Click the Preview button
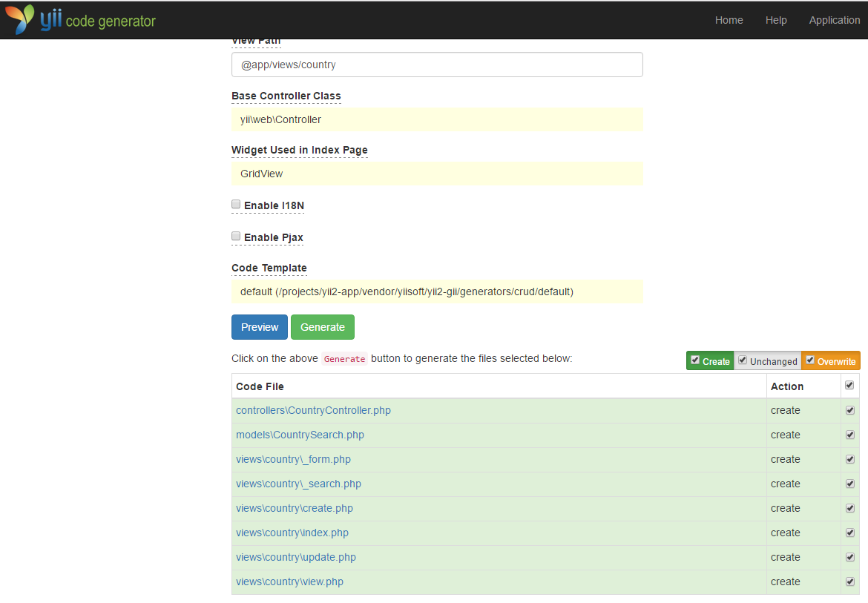868x603 pixels. [x=259, y=326]
